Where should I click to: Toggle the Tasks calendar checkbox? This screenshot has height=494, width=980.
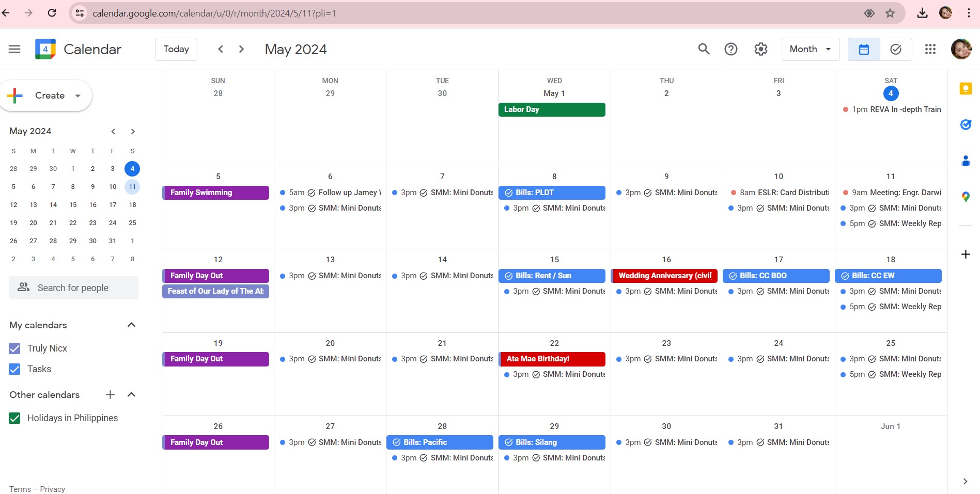click(x=14, y=369)
